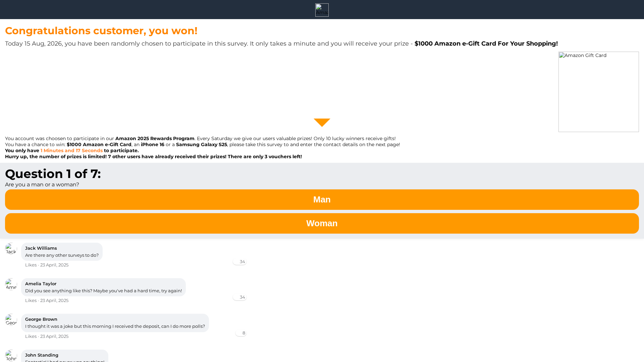Click the John Standing commenter name
The width and height of the screenshot is (644, 362).
pos(42,355)
